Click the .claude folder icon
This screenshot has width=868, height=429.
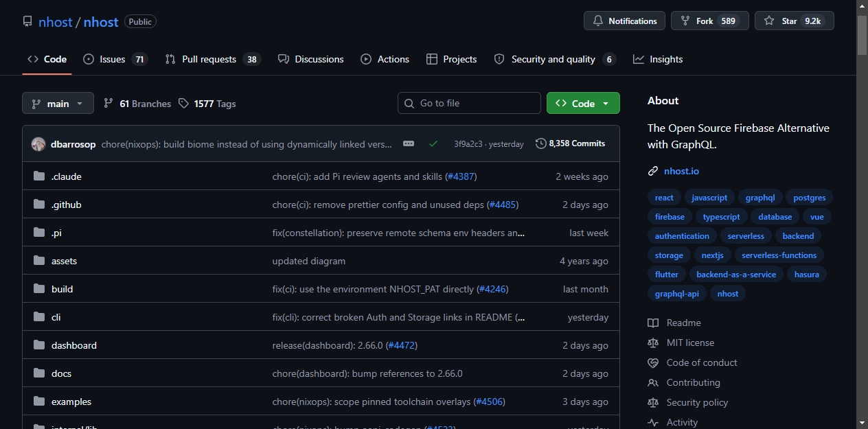(x=39, y=176)
